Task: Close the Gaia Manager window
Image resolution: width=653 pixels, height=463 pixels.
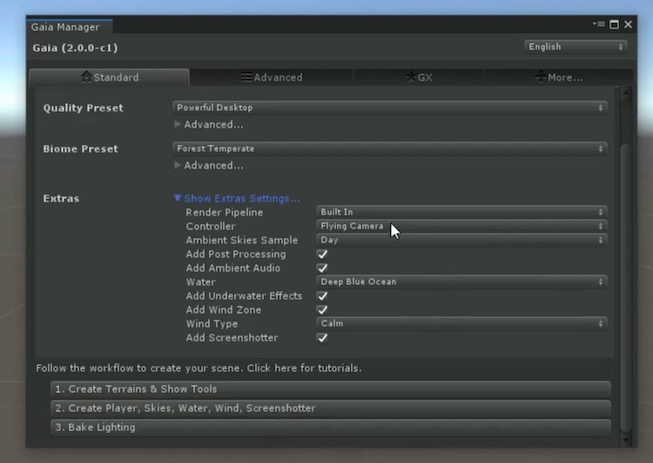Action: coord(628,25)
